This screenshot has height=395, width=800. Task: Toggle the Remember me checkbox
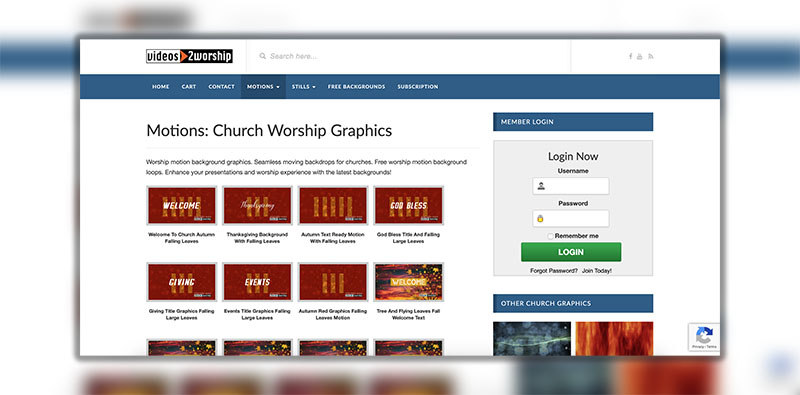pos(550,236)
